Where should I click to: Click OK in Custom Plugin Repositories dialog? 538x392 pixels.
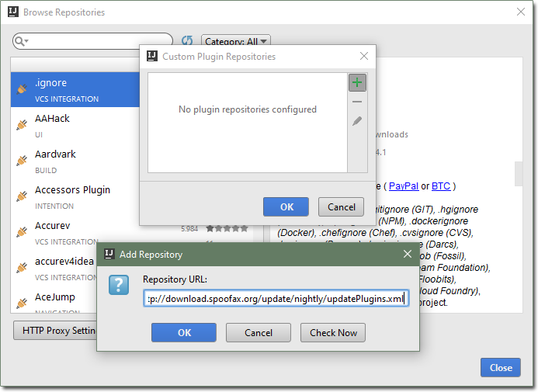click(x=286, y=206)
